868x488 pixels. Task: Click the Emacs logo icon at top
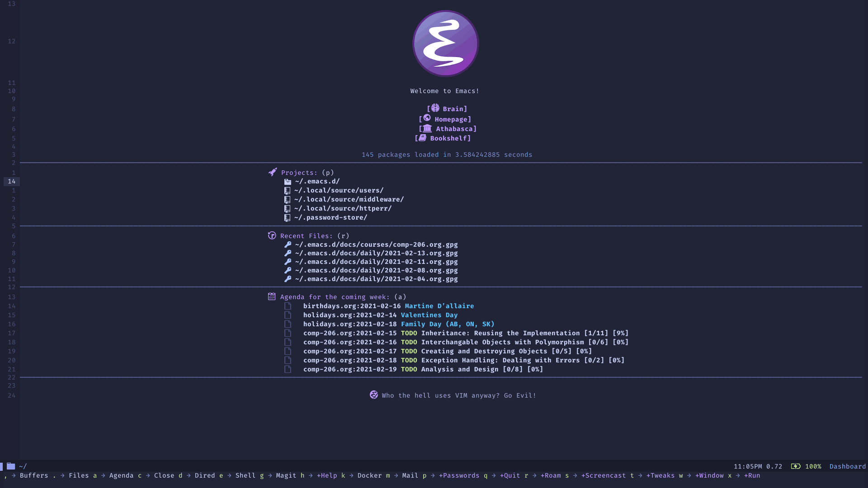pyautogui.click(x=445, y=43)
